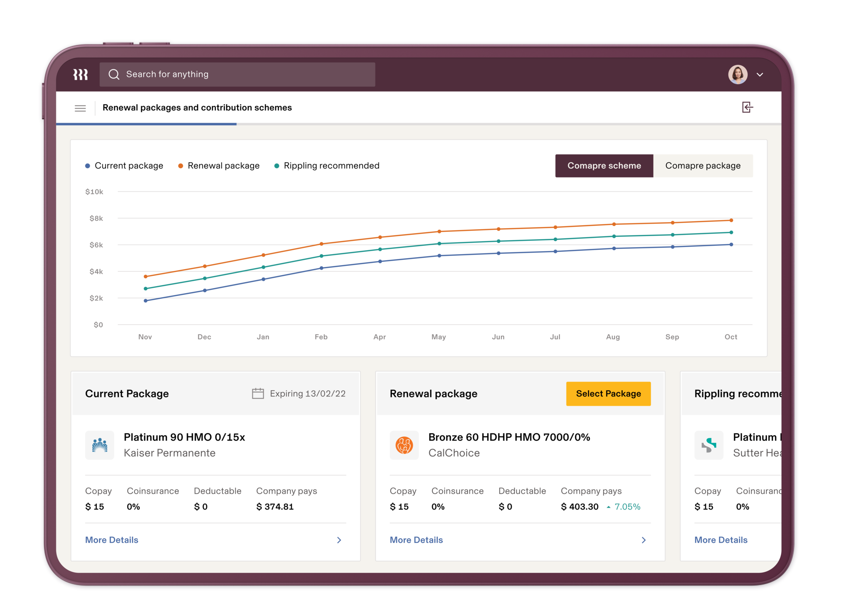The image size is (841, 616).
Task: Click the Rippling logo icon
Action: pos(80,74)
